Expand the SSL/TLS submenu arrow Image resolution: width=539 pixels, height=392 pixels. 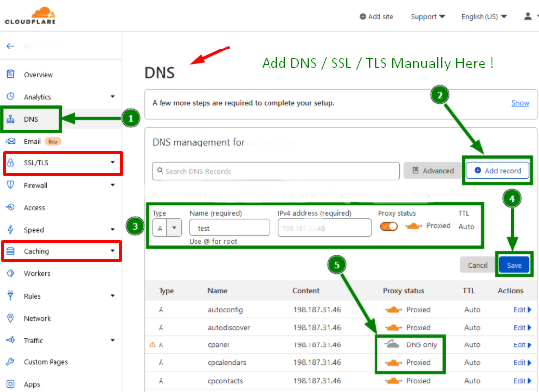[112, 162]
